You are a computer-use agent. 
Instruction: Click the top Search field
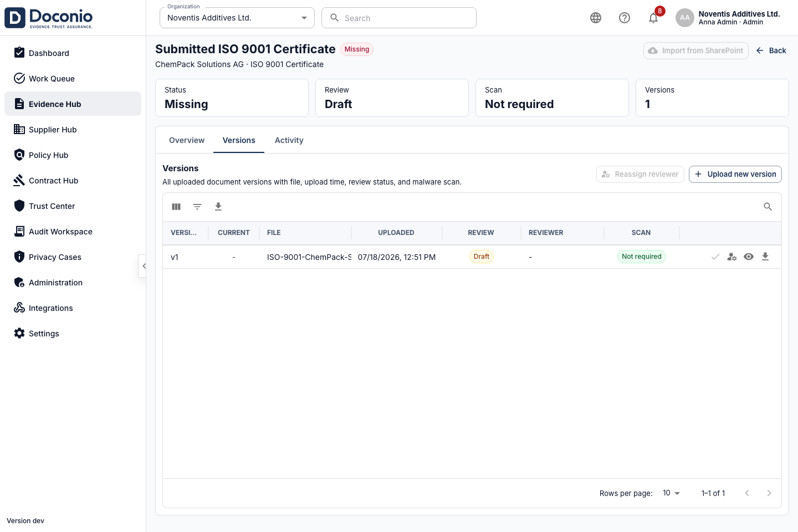pos(399,18)
